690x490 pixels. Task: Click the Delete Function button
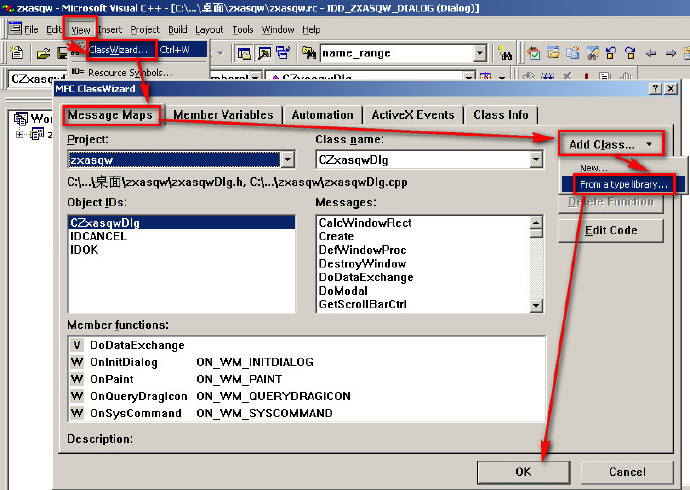(611, 202)
